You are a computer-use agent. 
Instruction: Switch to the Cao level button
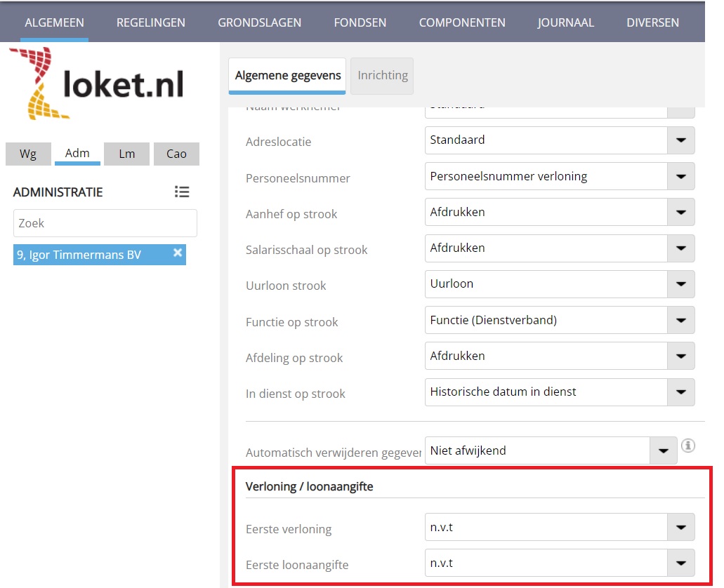(176, 154)
